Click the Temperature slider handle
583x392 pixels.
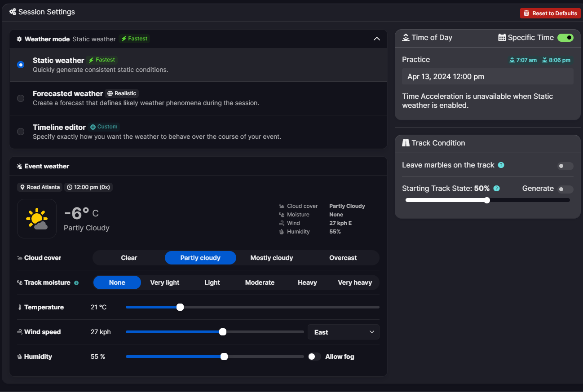pyautogui.click(x=180, y=307)
